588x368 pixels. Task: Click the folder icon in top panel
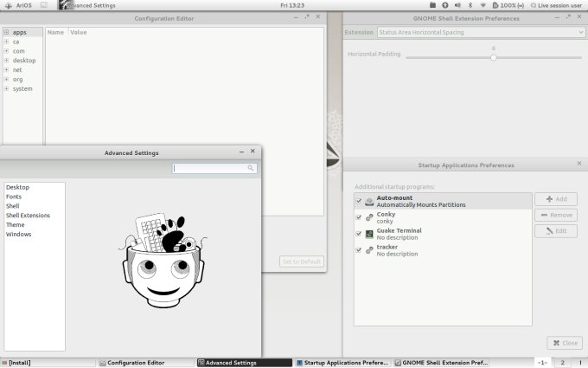point(432,5)
